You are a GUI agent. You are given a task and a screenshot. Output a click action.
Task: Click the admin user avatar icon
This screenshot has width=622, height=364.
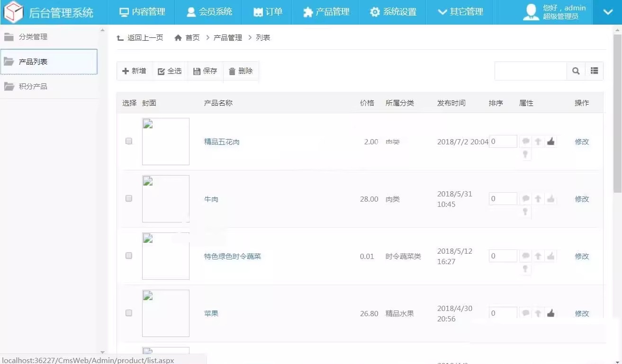tap(531, 12)
